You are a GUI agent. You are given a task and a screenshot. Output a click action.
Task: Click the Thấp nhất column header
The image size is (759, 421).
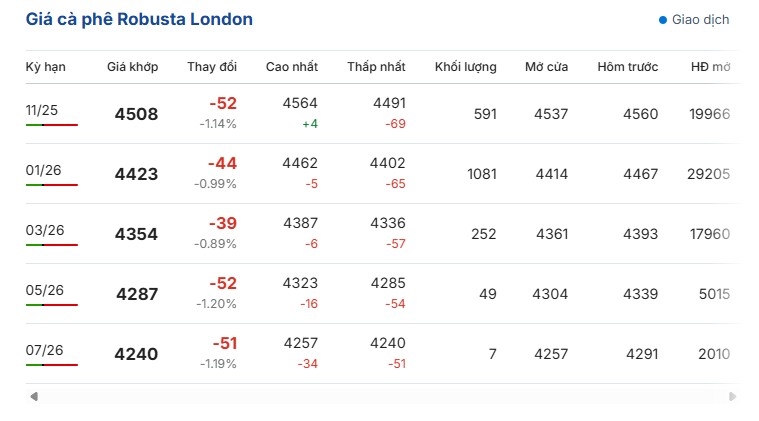point(377,67)
